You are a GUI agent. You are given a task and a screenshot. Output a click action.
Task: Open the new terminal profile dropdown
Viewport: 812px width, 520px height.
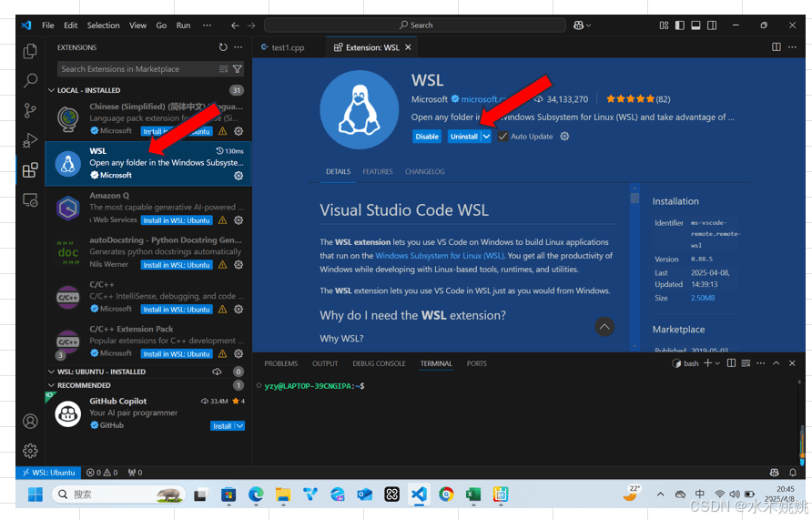(717, 363)
